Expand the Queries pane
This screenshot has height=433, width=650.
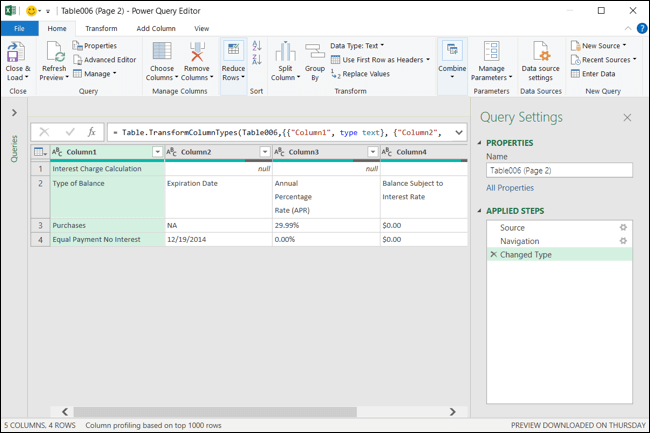tap(14, 113)
